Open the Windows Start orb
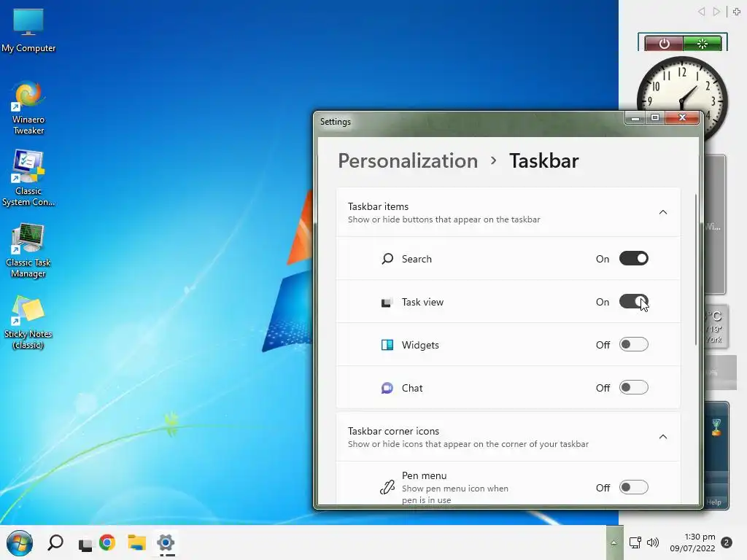This screenshot has width=747, height=560. tap(20, 542)
